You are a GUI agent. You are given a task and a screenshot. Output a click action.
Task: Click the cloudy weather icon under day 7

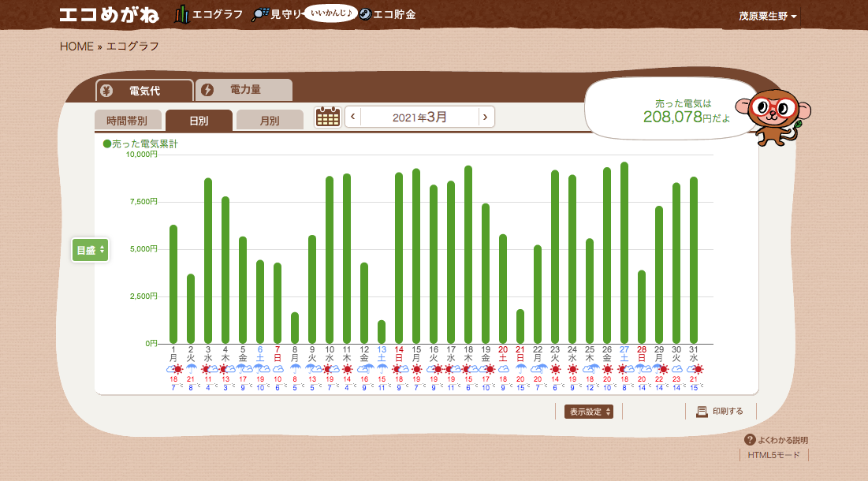coord(278,369)
